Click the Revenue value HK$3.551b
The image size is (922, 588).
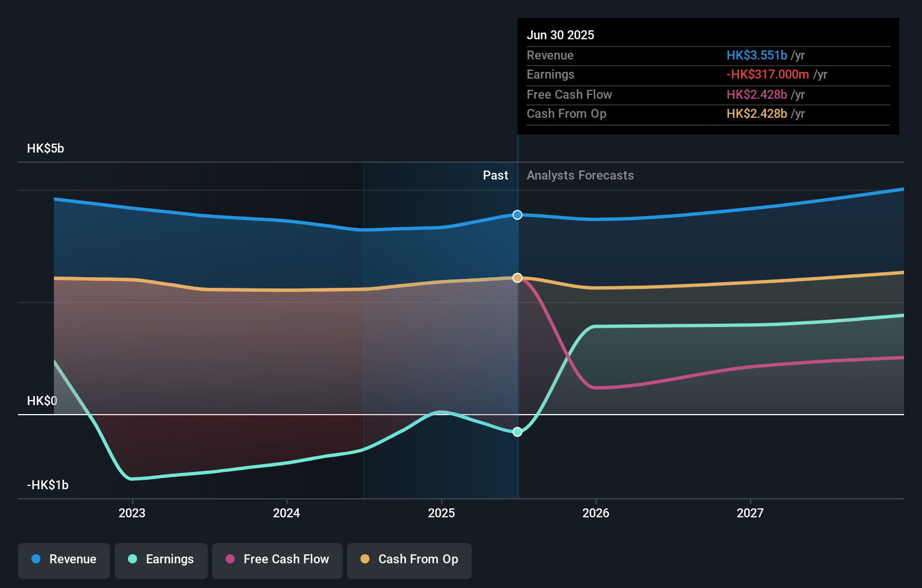point(756,55)
